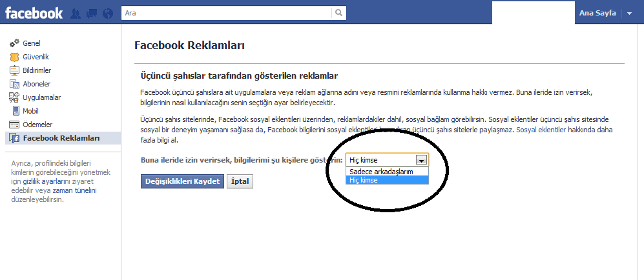Image resolution: width=644 pixels, height=280 pixels.
Task: Toggle the Hiç kimse combo box arrow
Action: tap(421, 160)
